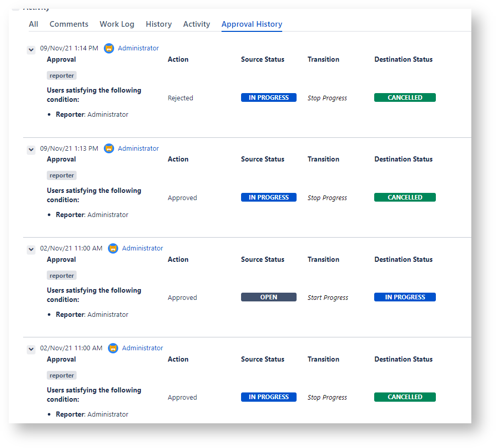Click the Administrator avatar on the 1:14 PM entry

(109, 48)
